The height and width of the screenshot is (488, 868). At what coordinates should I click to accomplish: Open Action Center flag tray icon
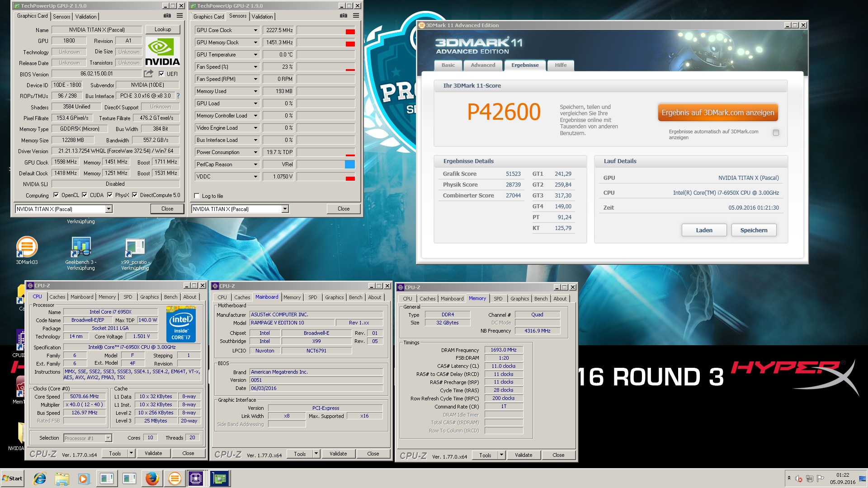[821, 478]
